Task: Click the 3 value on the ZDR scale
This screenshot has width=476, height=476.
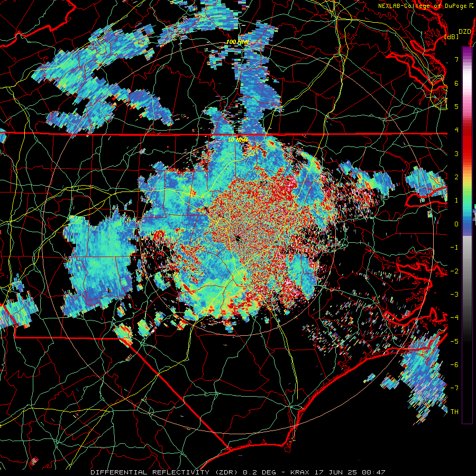Action: (x=456, y=153)
